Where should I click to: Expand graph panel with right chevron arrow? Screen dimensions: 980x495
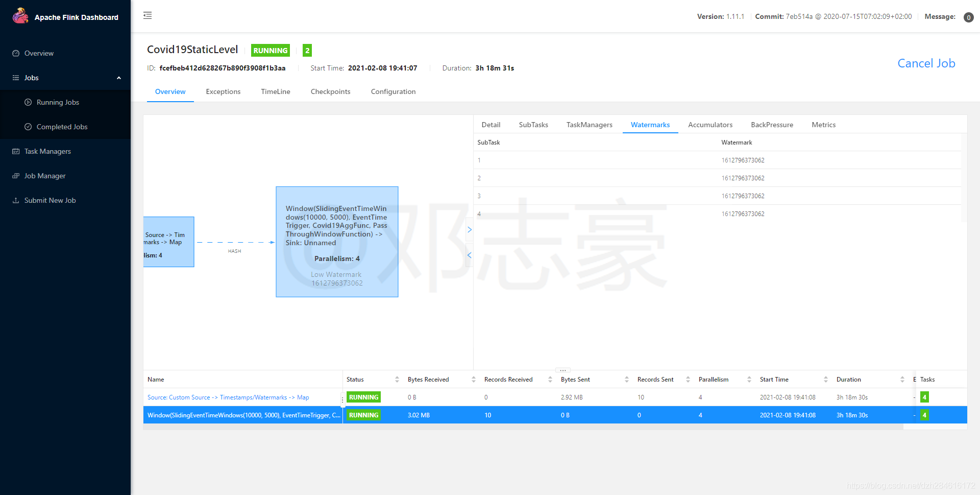tap(470, 230)
